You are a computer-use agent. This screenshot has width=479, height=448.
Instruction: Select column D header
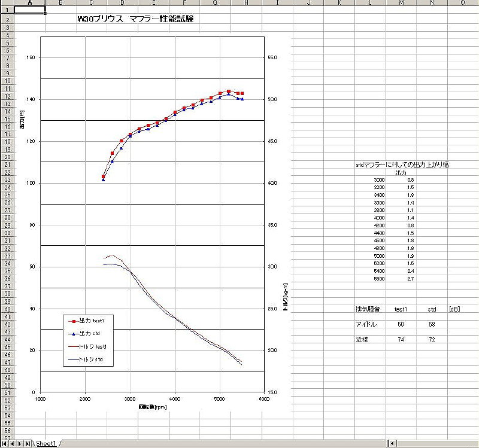[122, 3]
